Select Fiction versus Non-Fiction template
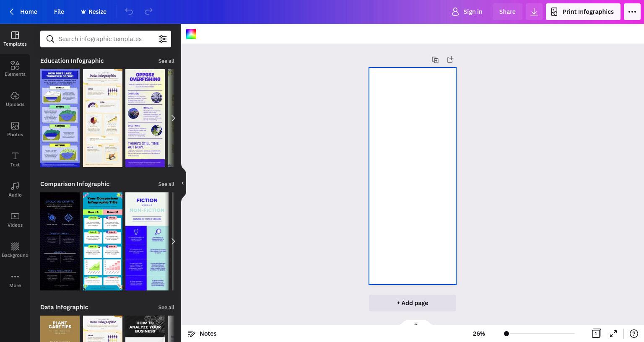644x342 pixels. (147, 241)
